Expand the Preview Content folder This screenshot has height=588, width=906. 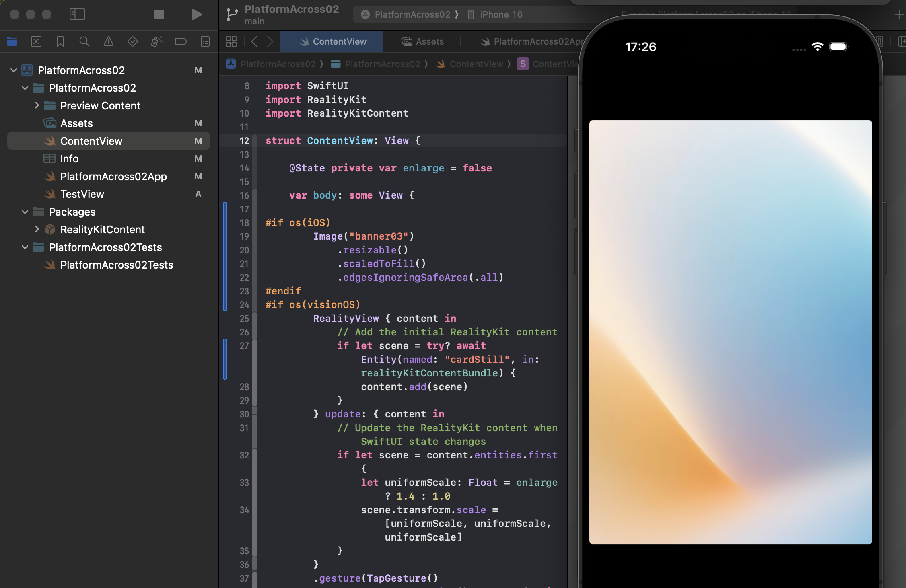pos(37,105)
